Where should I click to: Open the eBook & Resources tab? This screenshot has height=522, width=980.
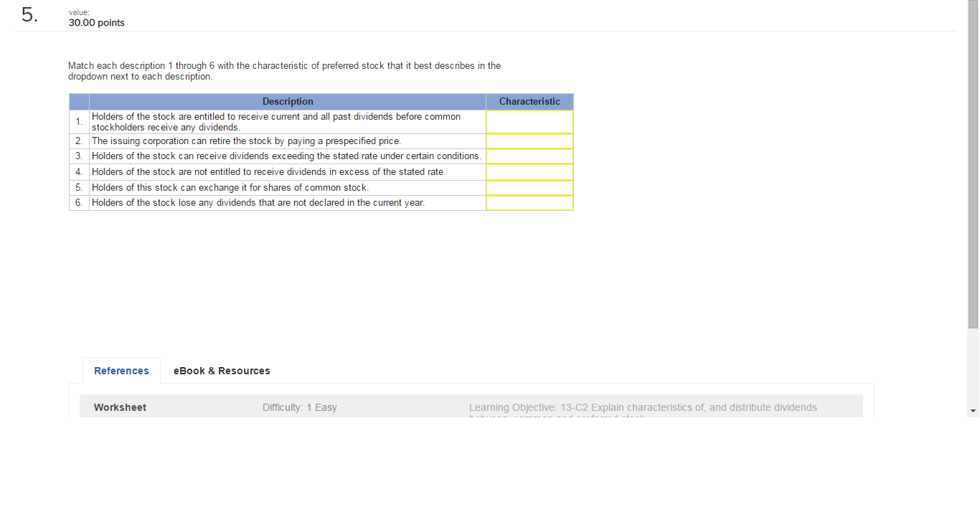222,371
